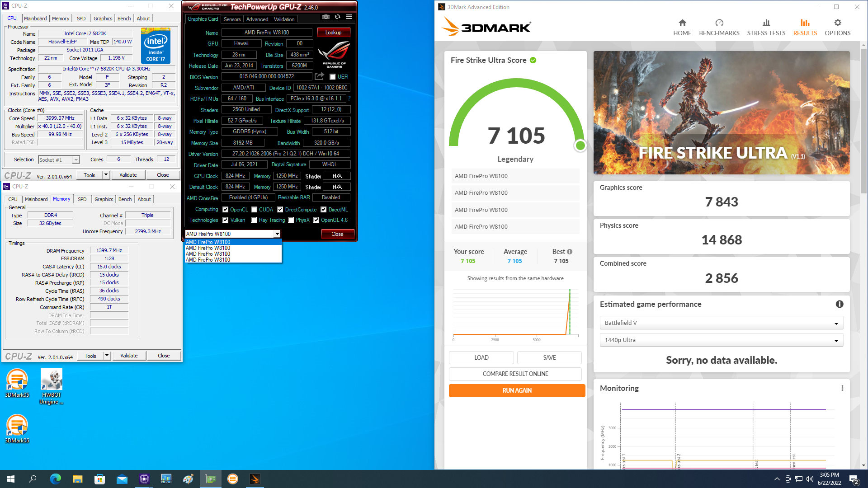Open the 3DMark06 desktop shortcut
Image resolution: width=868 pixels, height=488 pixels.
[x=17, y=429]
